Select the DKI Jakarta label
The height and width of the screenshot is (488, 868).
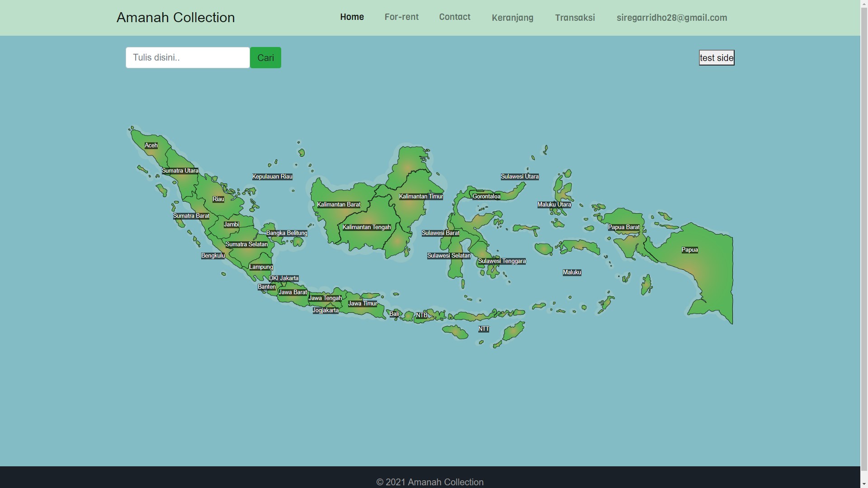[x=283, y=278]
